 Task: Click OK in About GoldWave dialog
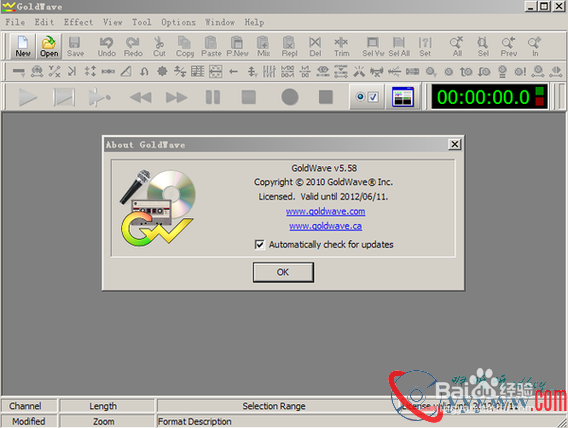coord(283,272)
